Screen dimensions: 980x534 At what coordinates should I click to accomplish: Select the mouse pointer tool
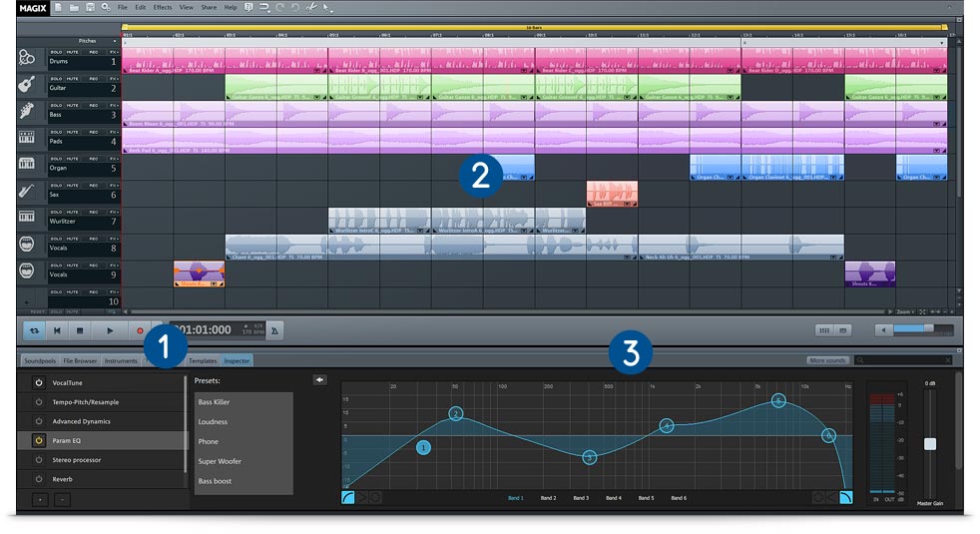pos(327,8)
